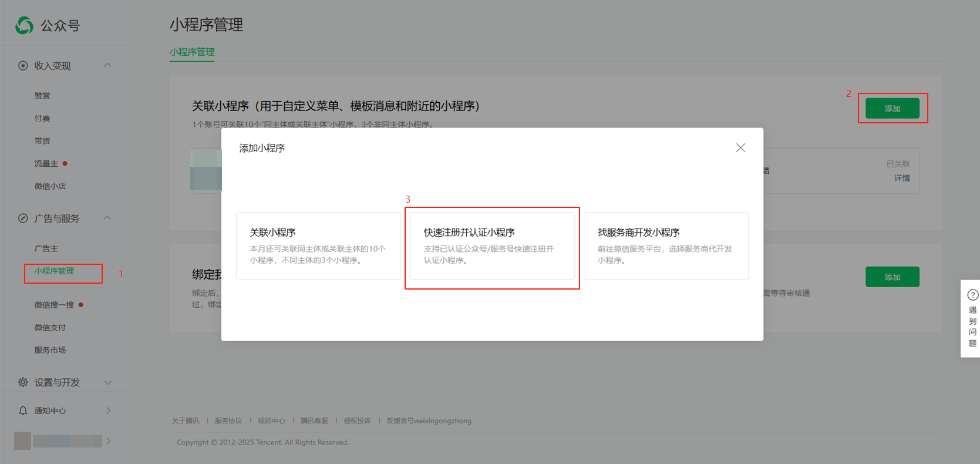
Task: Click the 遇到问题 help panel text
Action: click(x=972, y=327)
